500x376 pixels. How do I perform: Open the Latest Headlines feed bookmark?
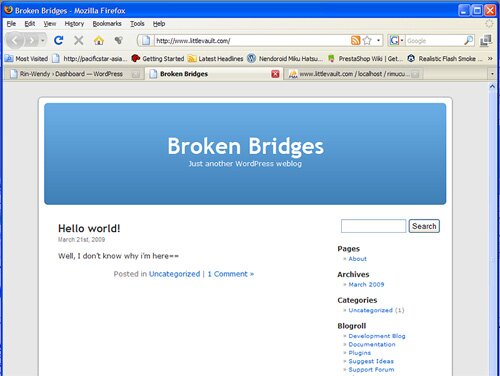[x=216, y=59]
